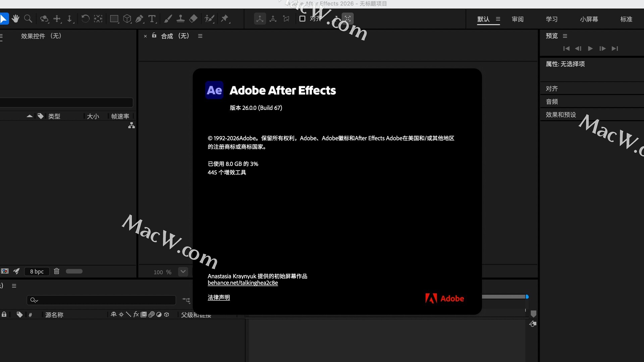Select the Rectangle shape tool
This screenshot has height=362, width=644.
coord(114,19)
